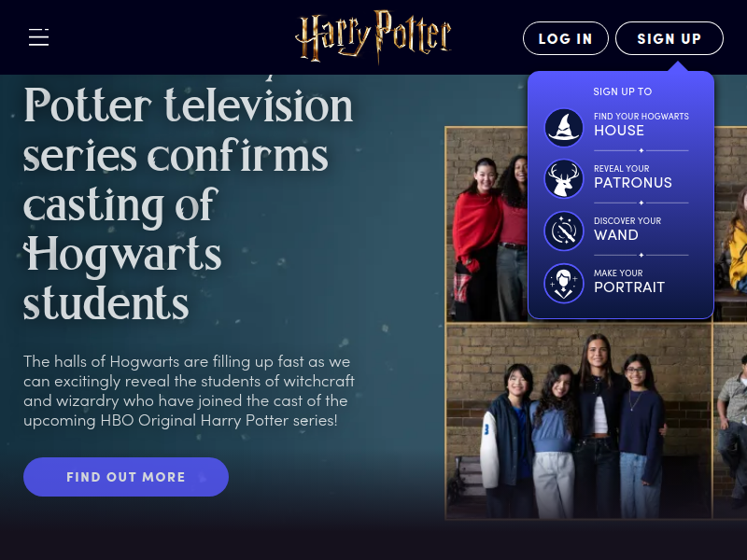Open the casting of Hogwarts students headline

point(189,203)
